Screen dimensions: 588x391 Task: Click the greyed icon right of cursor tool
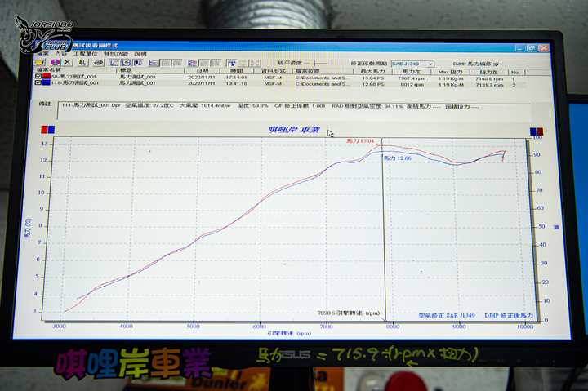(243, 63)
